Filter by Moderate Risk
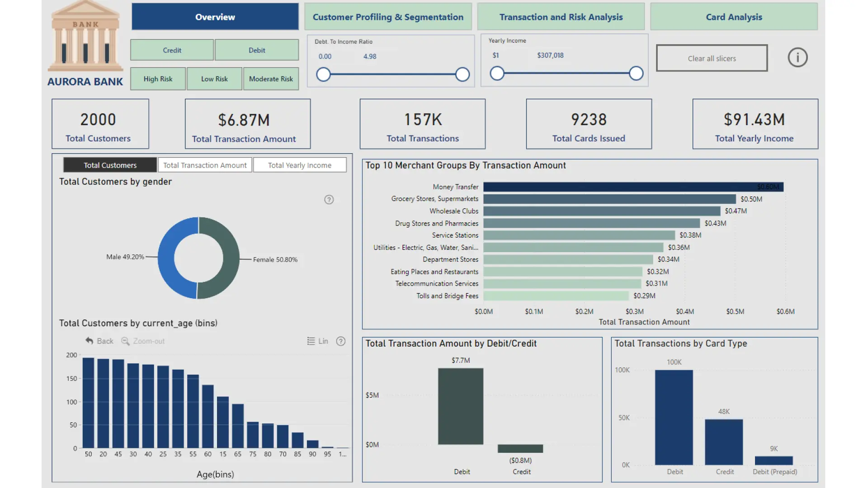The width and height of the screenshot is (868, 488). coord(271,79)
